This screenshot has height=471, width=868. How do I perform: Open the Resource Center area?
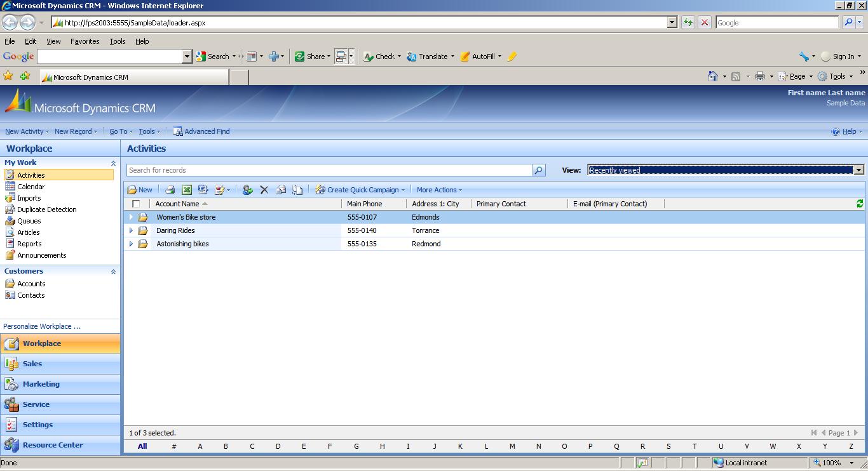[x=60, y=445]
